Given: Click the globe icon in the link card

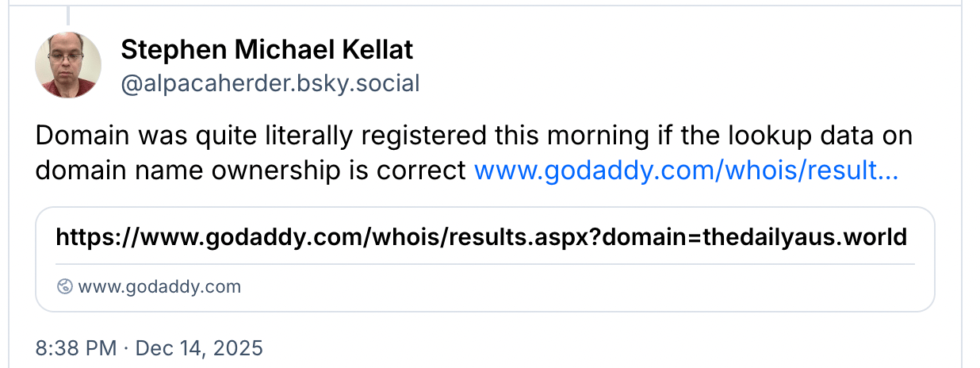Looking at the screenshot, I should (66, 286).
